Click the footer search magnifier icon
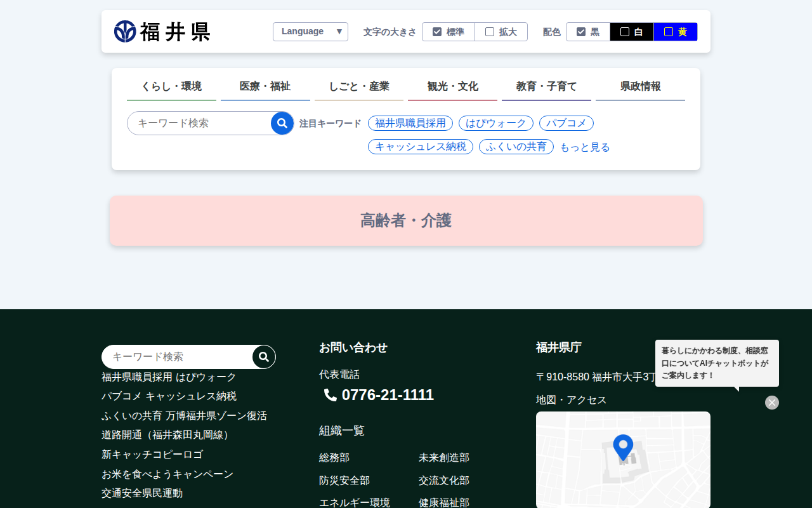The width and height of the screenshot is (812, 508). (264, 357)
